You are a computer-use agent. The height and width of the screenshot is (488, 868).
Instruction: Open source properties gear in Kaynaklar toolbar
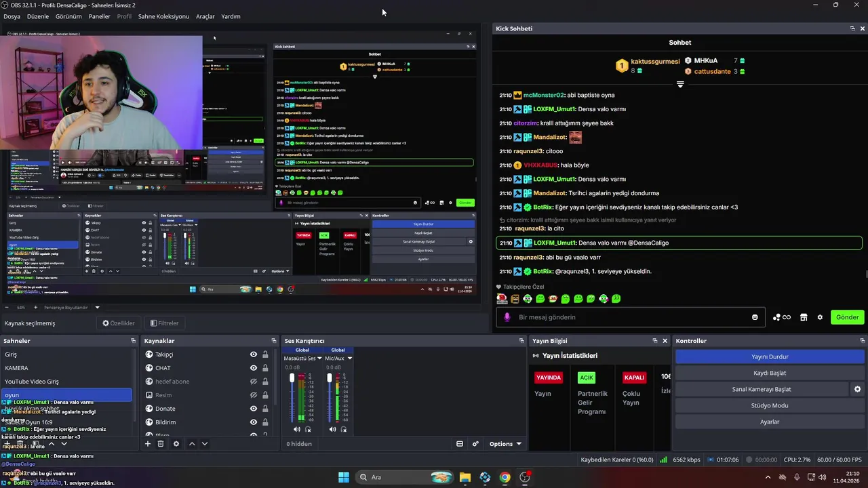tap(176, 444)
